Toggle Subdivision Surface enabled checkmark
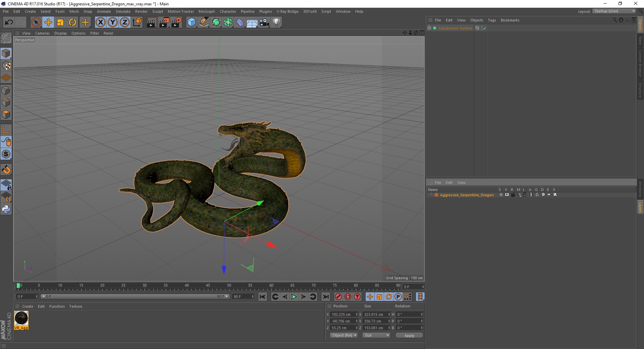Image resolution: width=644 pixels, height=349 pixels. [485, 29]
